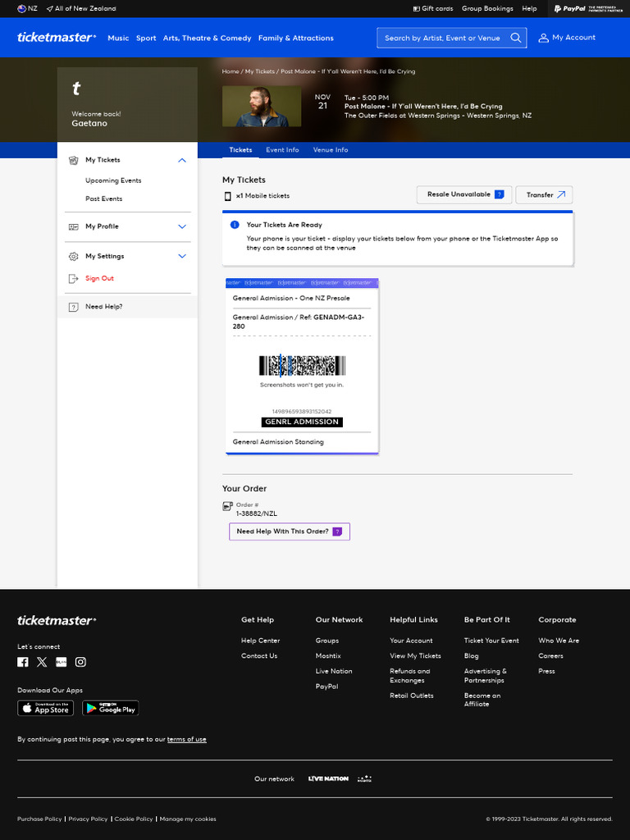Switch to the Event Info tab

(x=282, y=150)
